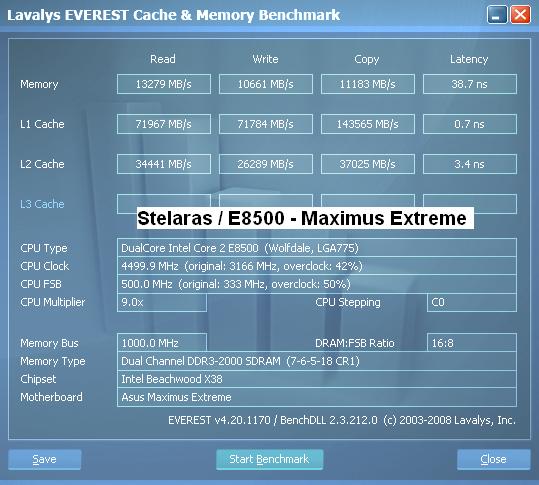
Task: Select the L2 Cache Write 26289 MB/s box
Action: click(x=266, y=164)
